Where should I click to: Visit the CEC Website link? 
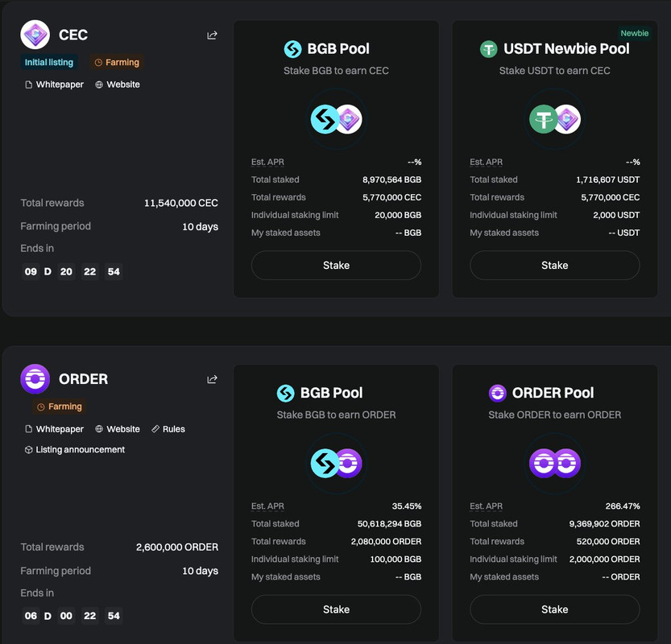(118, 85)
